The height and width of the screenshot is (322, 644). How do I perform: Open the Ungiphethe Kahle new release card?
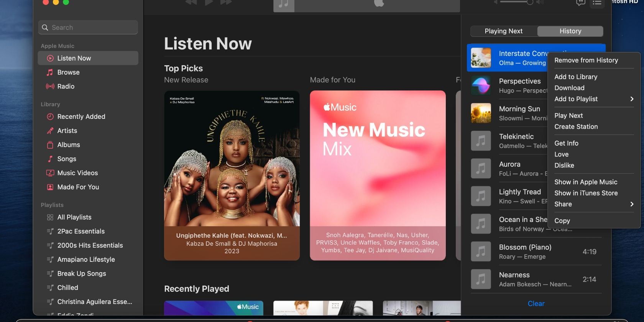coord(232,176)
